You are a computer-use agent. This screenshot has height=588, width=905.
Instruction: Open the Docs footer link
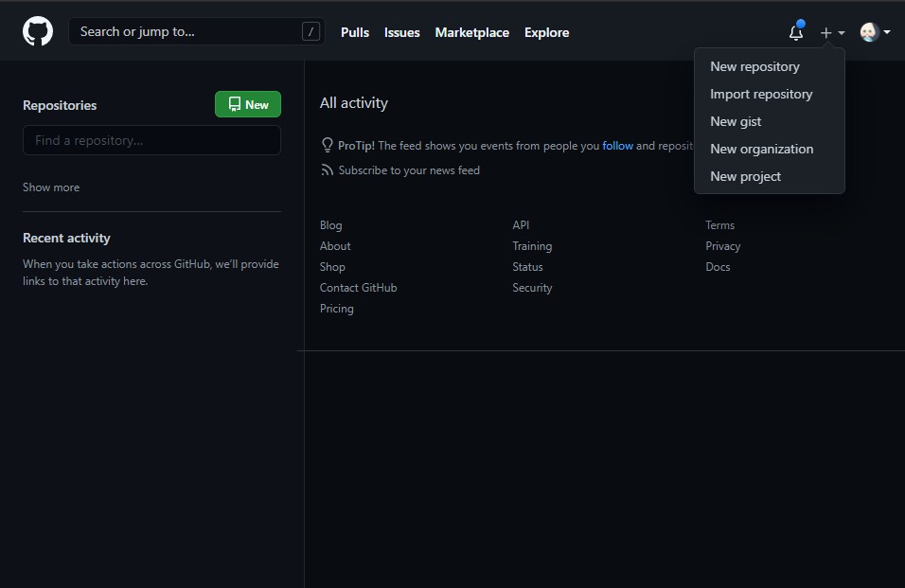pos(718,267)
